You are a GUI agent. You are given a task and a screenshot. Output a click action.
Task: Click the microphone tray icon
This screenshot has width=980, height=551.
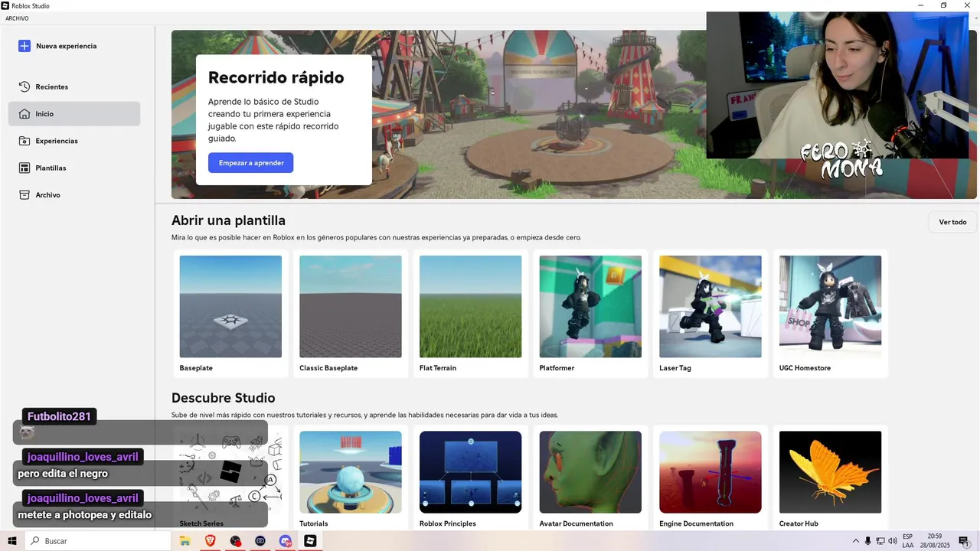867,541
